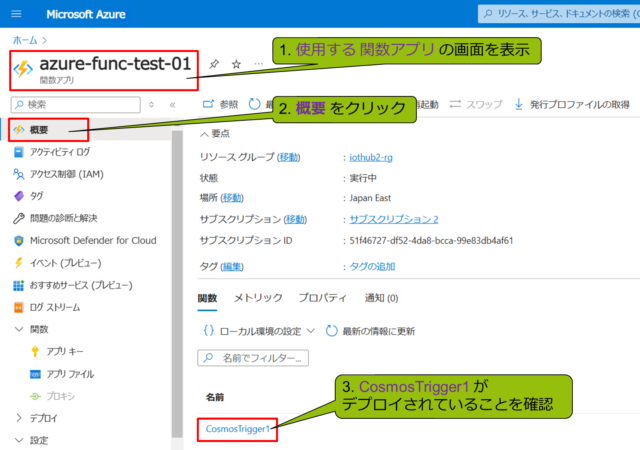Open 問題の診断と解決 in sidebar
640x450 pixels.
pyautogui.click(x=55, y=218)
